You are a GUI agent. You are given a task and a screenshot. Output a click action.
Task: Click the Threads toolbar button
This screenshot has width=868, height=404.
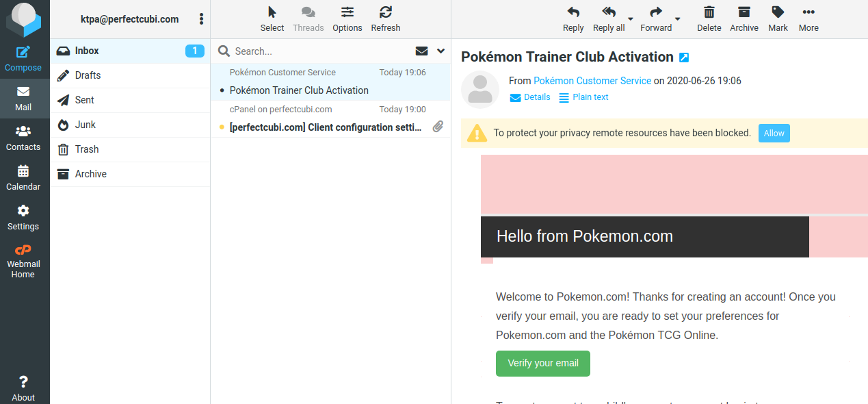click(308, 19)
